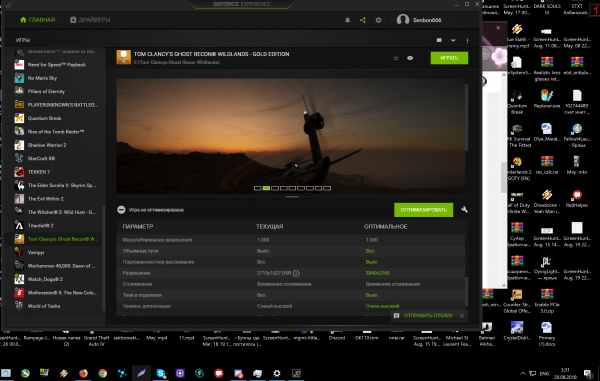Select TEKKEN 7 game icon in list

pos(19,172)
